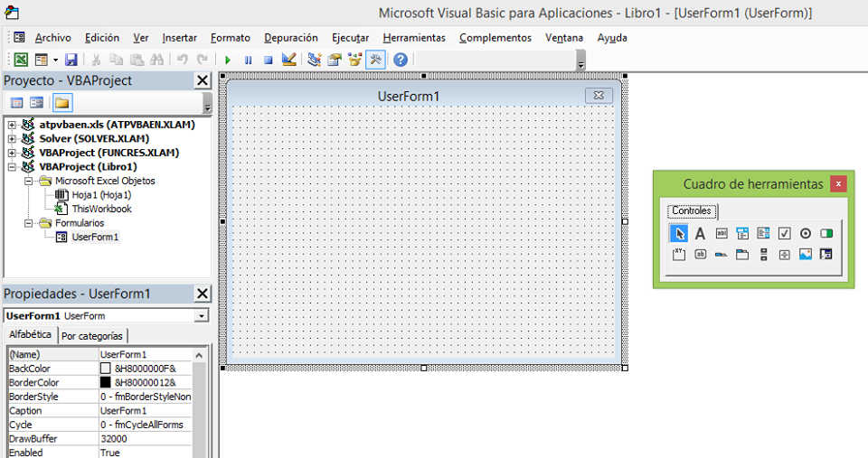
Task: Select the Controles tab in the toolbox
Action: click(692, 210)
